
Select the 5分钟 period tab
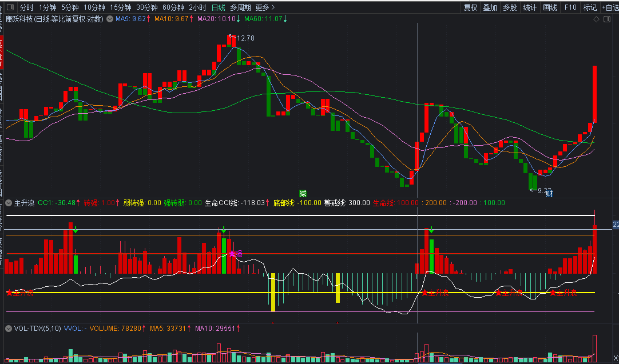click(x=70, y=7)
